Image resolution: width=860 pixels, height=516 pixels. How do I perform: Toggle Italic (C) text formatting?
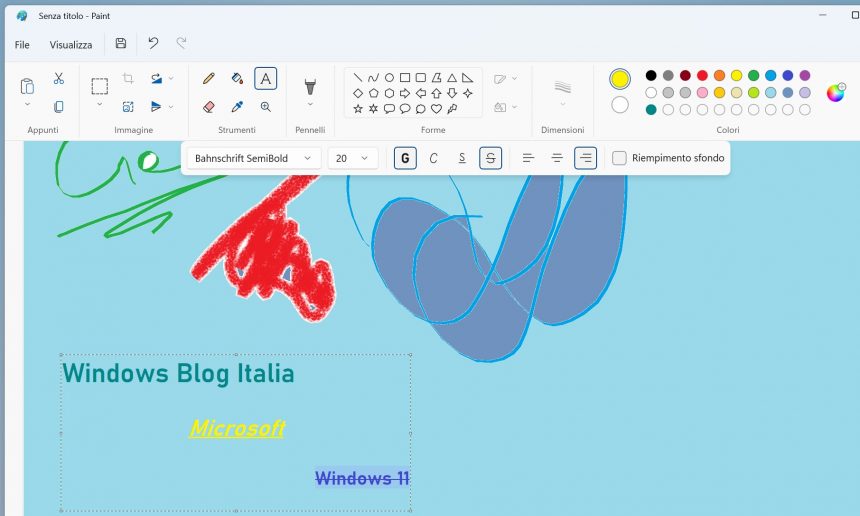(x=433, y=158)
